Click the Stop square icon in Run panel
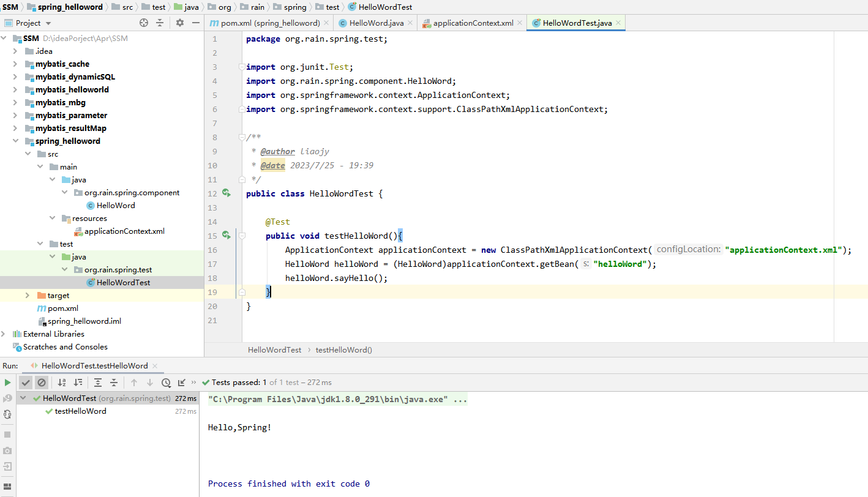 [7, 435]
